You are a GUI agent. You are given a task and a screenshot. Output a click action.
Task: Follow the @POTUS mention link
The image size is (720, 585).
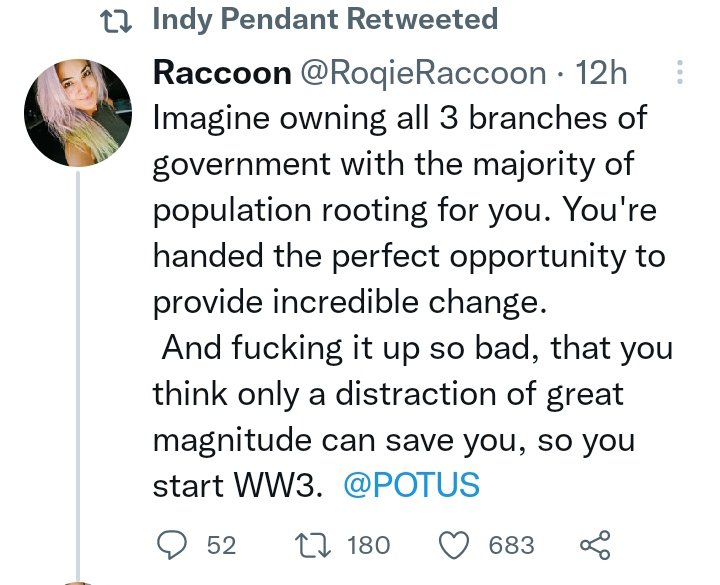coord(411,485)
